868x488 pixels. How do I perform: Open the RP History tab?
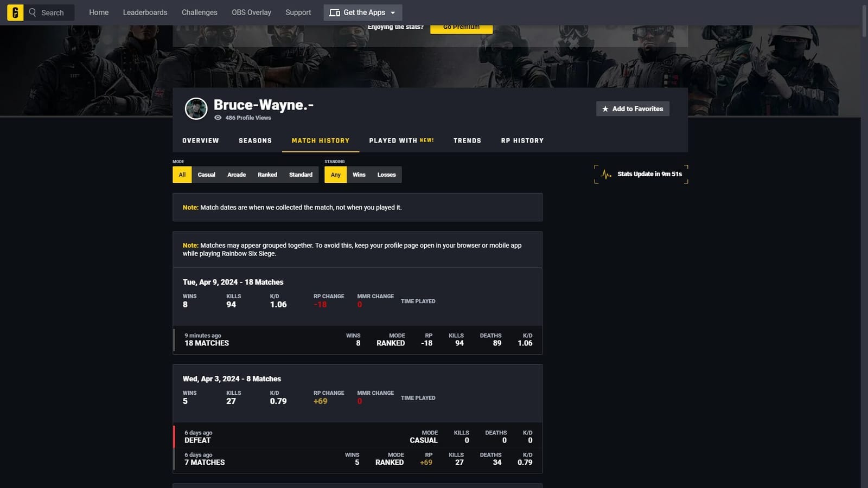[522, 140]
